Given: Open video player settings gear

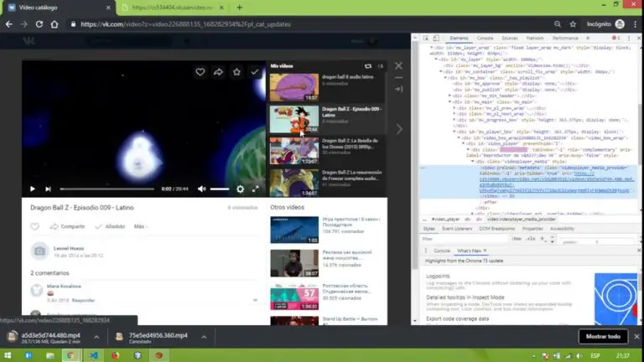Looking at the screenshot, I should click(x=241, y=189).
